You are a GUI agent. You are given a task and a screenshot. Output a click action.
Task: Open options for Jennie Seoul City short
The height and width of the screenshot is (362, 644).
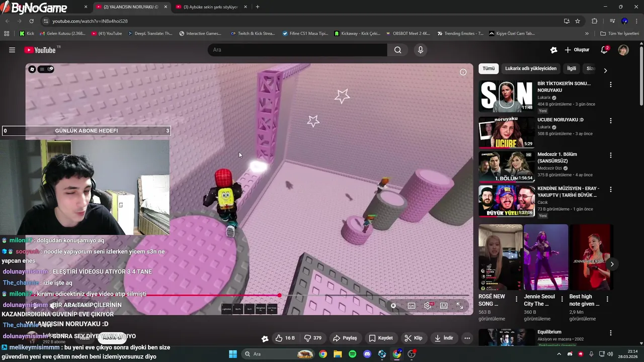pos(562,299)
